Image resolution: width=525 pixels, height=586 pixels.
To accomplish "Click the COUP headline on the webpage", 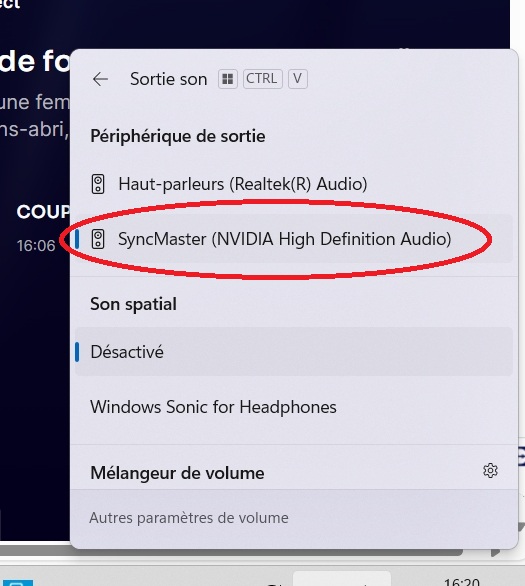I will [x=43, y=212].
